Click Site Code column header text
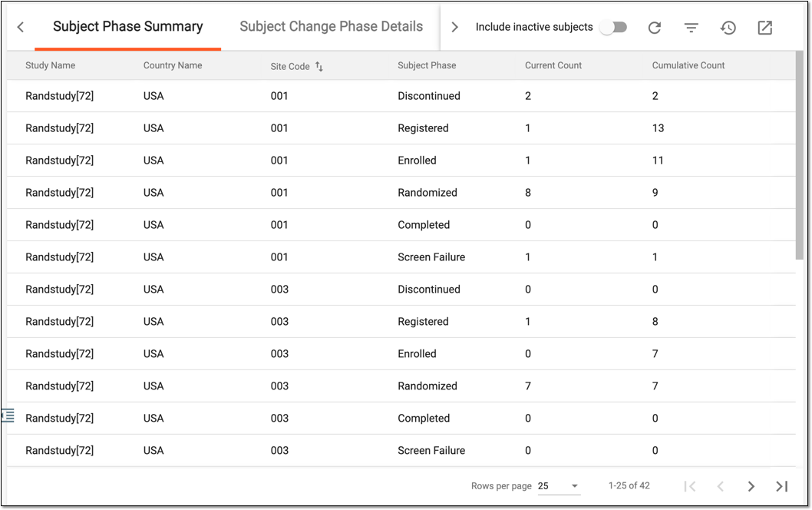 pyautogui.click(x=290, y=66)
